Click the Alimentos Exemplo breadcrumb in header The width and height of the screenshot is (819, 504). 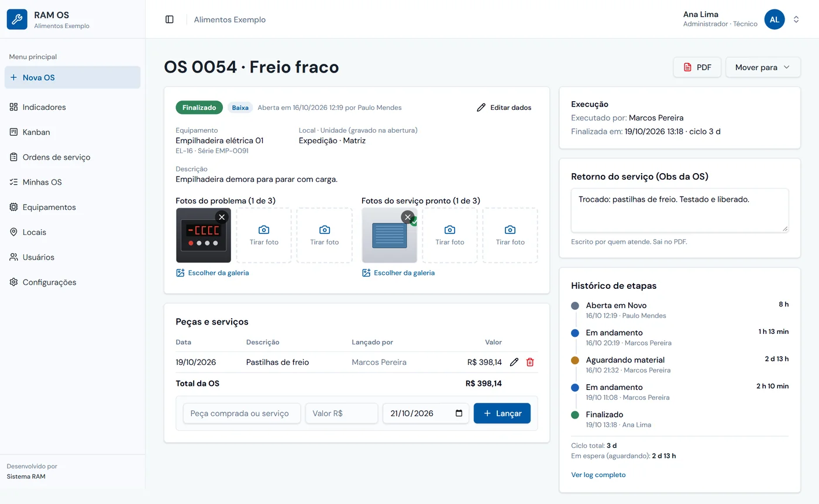[230, 19]
